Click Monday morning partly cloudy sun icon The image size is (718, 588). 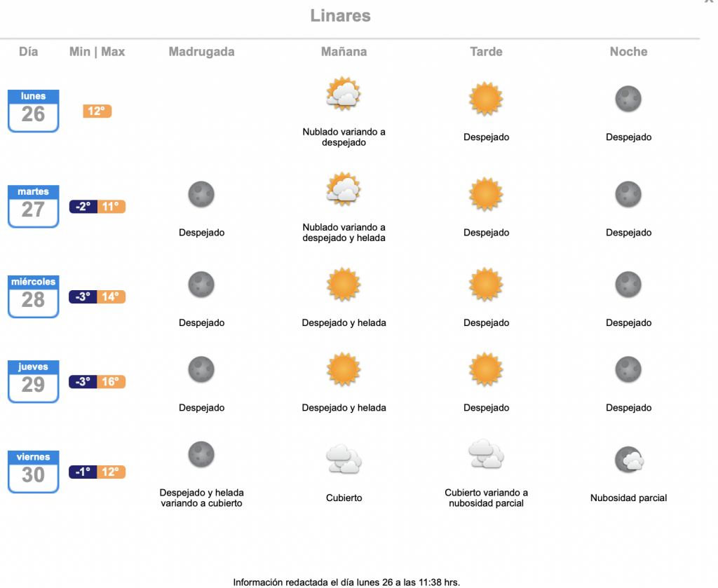344,94
